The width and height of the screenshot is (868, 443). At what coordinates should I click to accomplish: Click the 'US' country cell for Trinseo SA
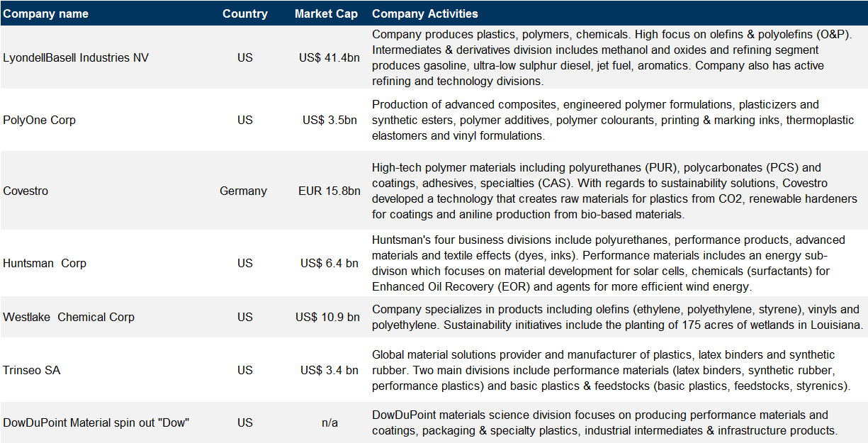[x=245, y=370]
